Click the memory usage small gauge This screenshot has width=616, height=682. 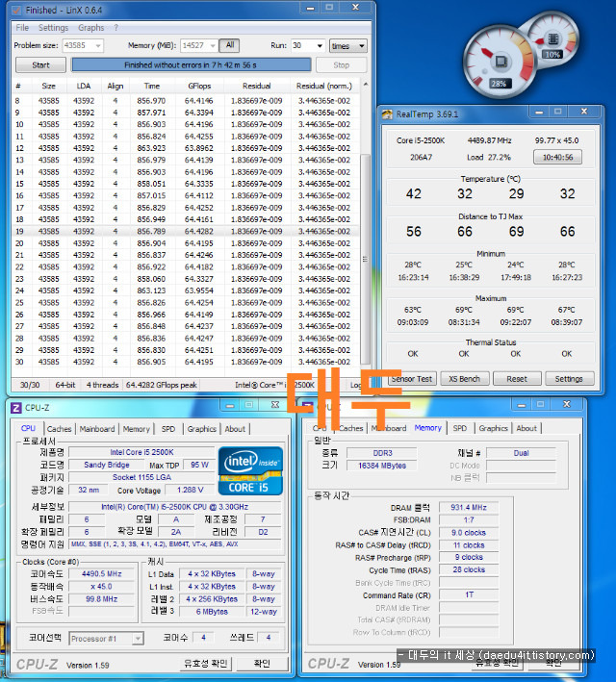tap(552, 40)
